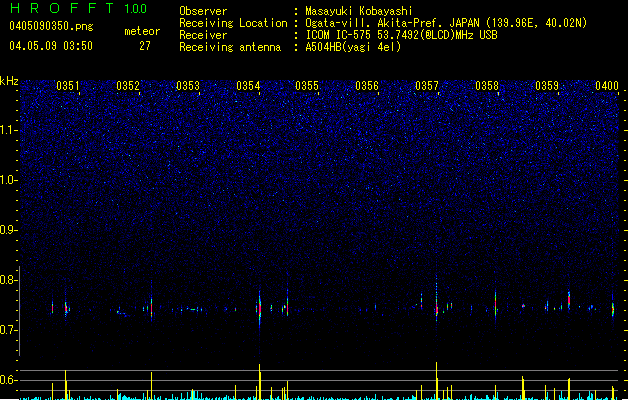
Task: Click the meteor echo trace at 0357
Action: 436,303
